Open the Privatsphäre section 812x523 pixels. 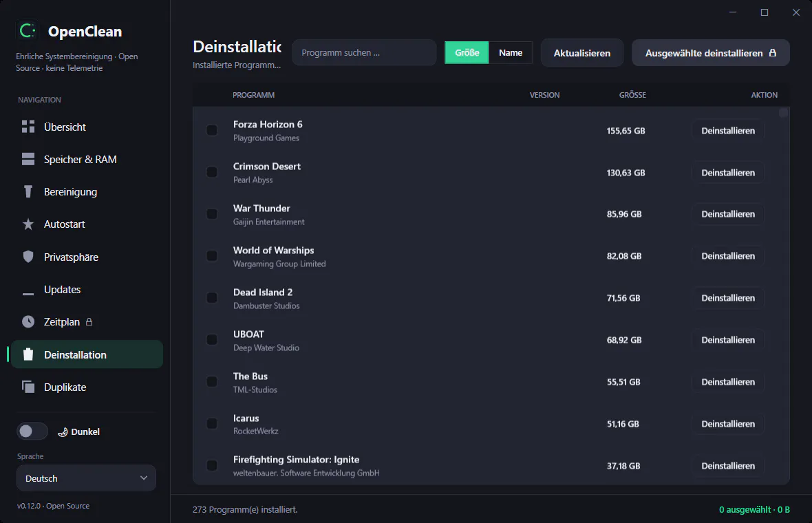87,257
